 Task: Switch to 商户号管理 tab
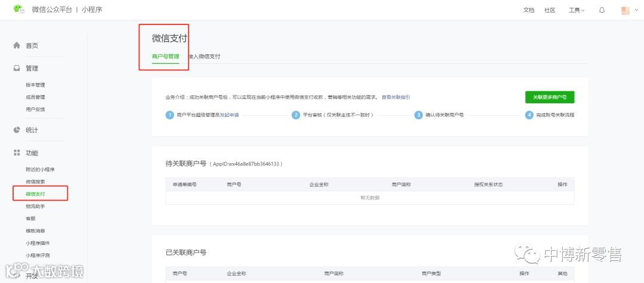[166, 56]
